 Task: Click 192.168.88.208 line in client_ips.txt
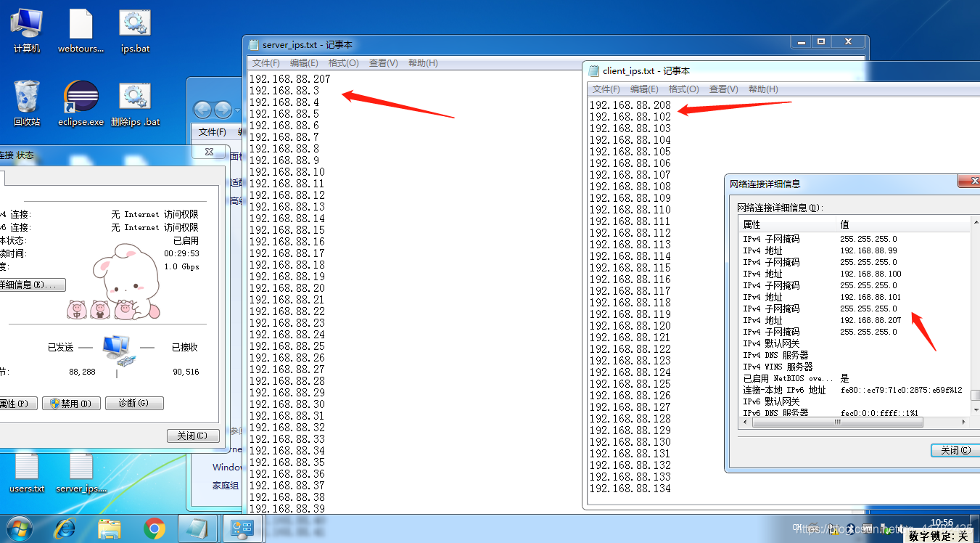click(x=630, y=105)
